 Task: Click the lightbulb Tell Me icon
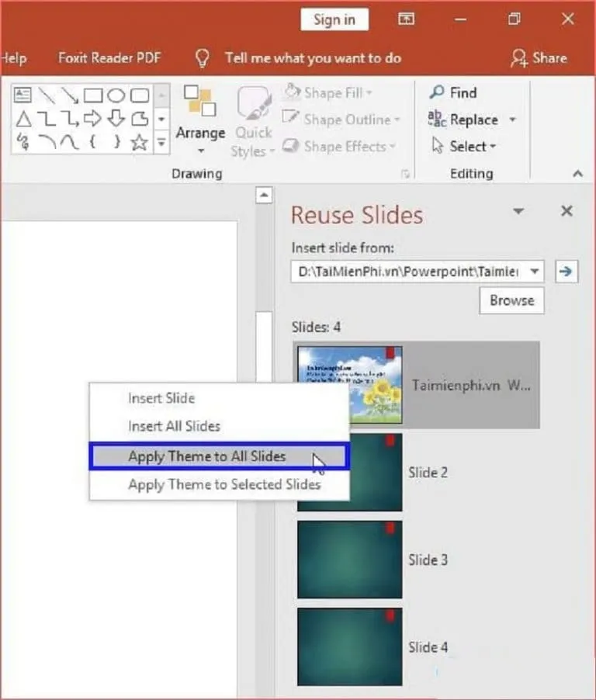click(x=203, y=58)
